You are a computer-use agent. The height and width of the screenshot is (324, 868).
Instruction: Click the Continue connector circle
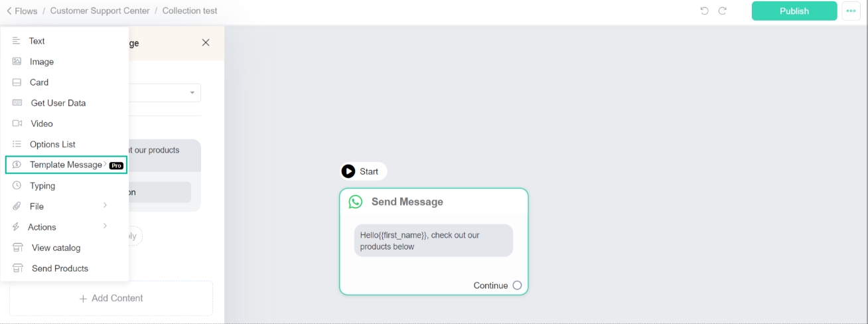(517, 285)
